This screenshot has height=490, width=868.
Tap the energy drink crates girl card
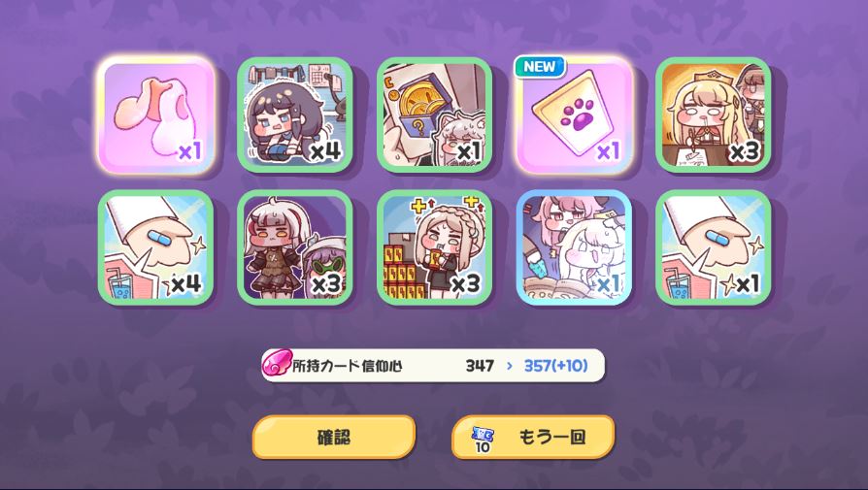[435, 247]
